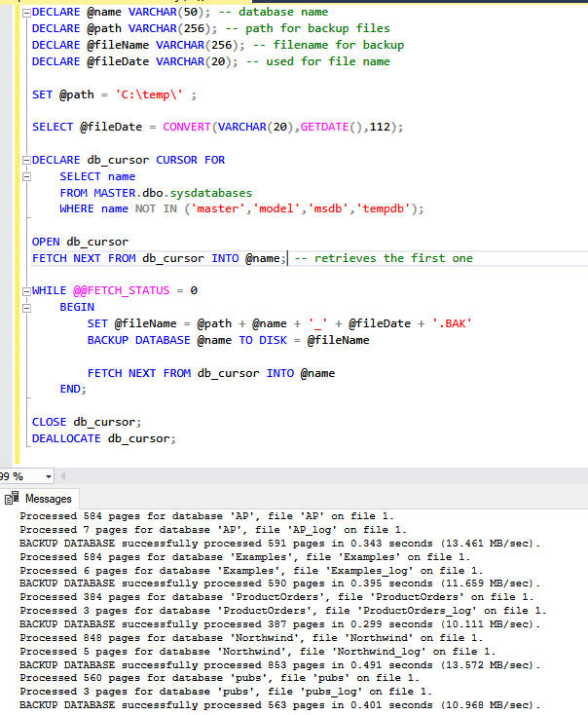Click the SET @path statement keyword
The width and height of the screenshot is (588, 715).
click(42, 94)
